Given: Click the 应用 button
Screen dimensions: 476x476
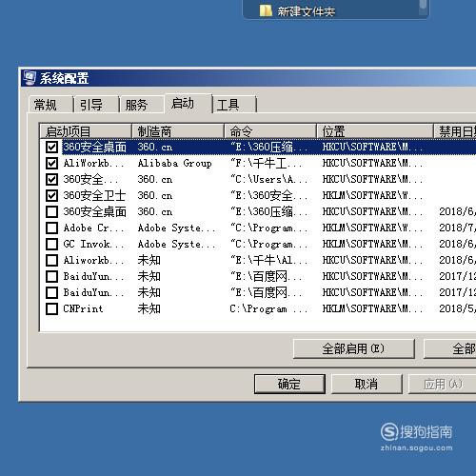Looking at the screenshot, I should (x=442, y=384).
